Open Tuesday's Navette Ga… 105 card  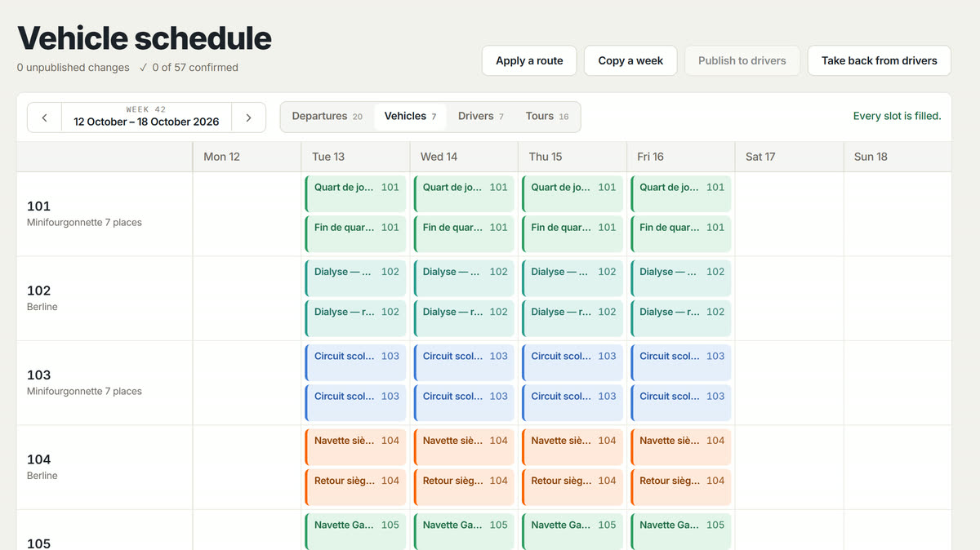point(355,531)
